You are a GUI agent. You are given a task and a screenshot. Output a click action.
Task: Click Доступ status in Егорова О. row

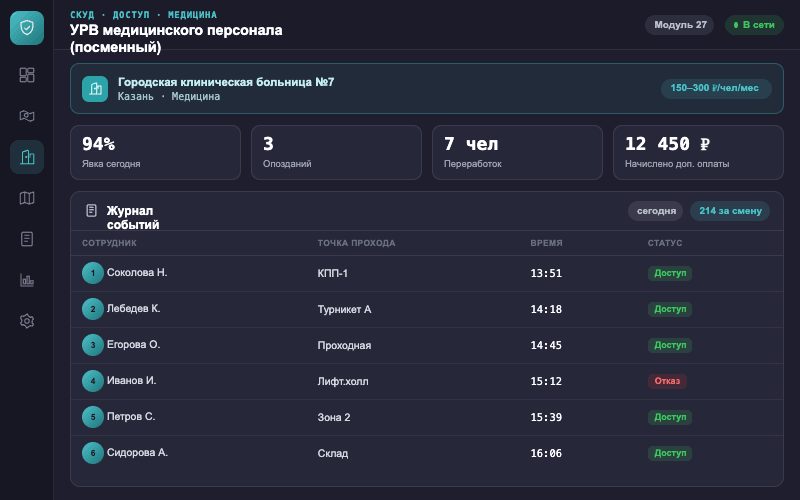[670, 345]
